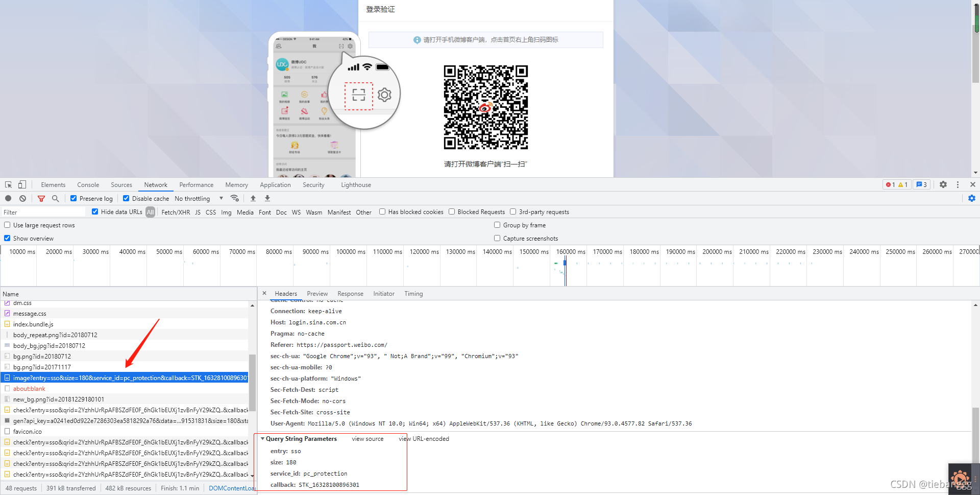Viewport: 980px width, 495px height.
Task: Open the Lighthouse tab
Action: point(356,185)
